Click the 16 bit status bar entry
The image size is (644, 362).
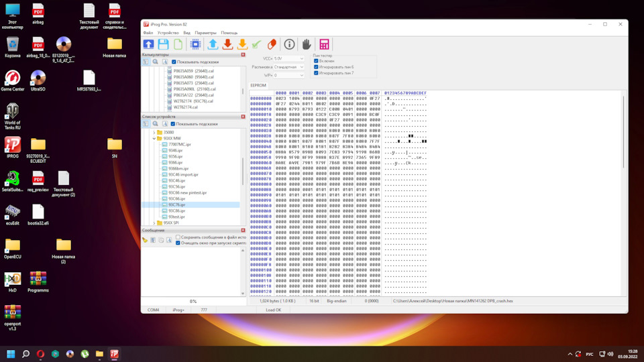coord(314,301)
